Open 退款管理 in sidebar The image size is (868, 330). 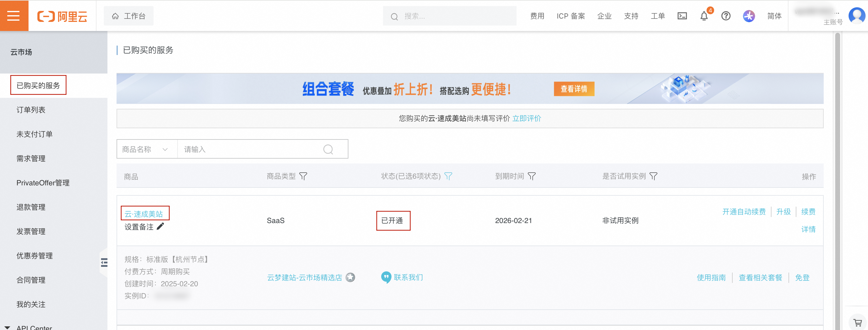[31, 207]
